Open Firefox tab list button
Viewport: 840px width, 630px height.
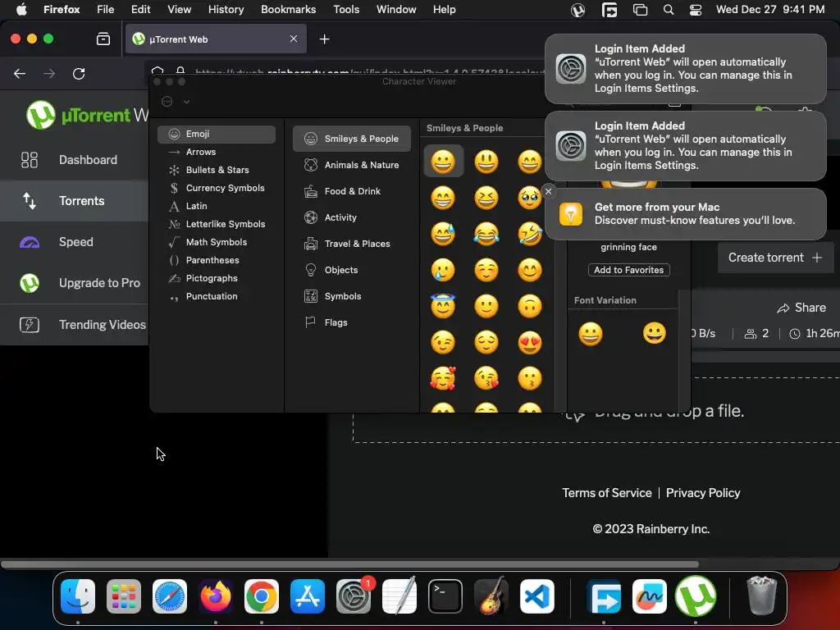click(103, 39)
